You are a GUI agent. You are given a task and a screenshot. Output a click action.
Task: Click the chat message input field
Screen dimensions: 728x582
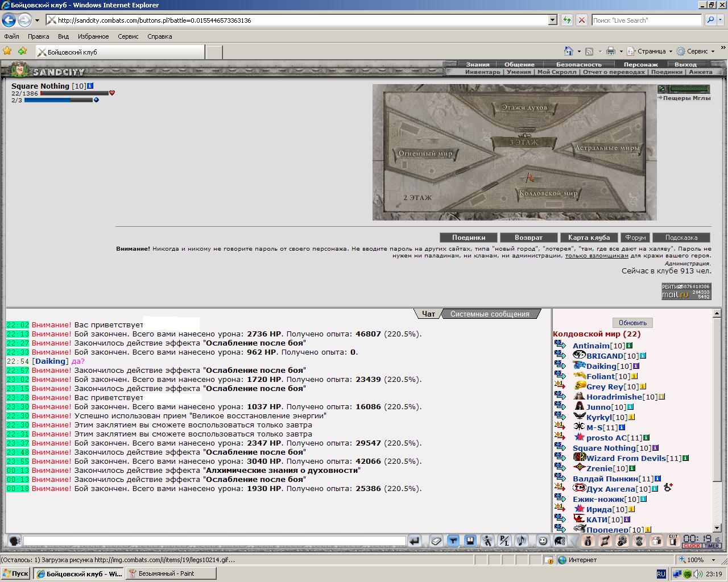214,541
